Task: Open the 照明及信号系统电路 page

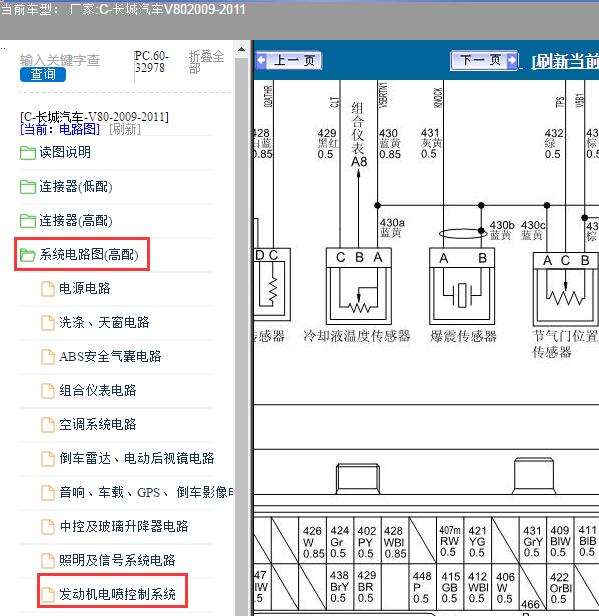Action: tap(117, 560)
